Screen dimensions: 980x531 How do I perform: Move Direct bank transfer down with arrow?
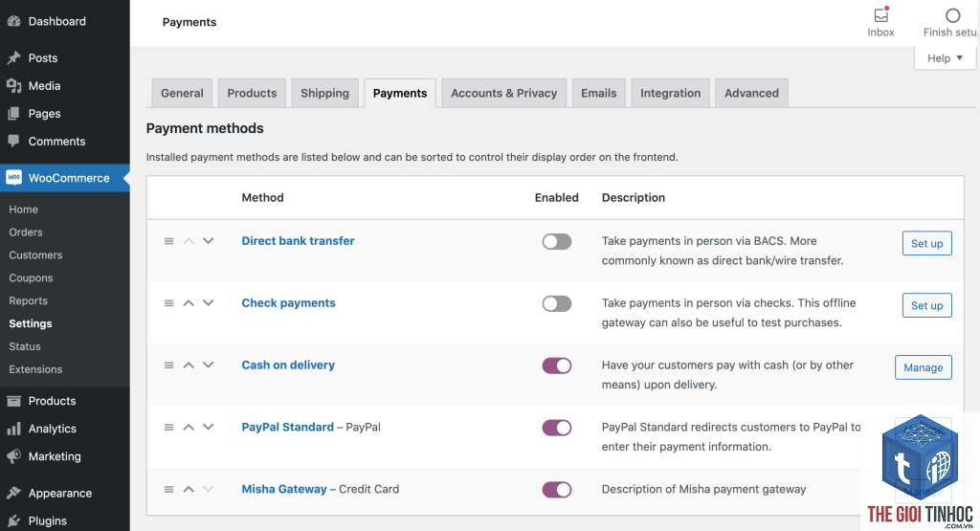point(208,241)
